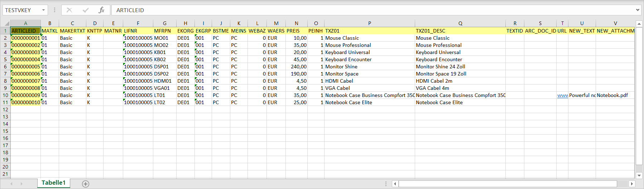Click the horizontal scrollbar left arrow
This screenshot has height=189, width=644.
point(395,184)
